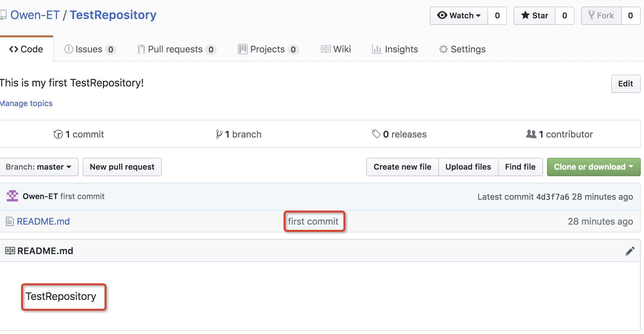The height and width of the screenshot is (334, 644).
Task: Switch to the Code tab
Action: [26, 49]
